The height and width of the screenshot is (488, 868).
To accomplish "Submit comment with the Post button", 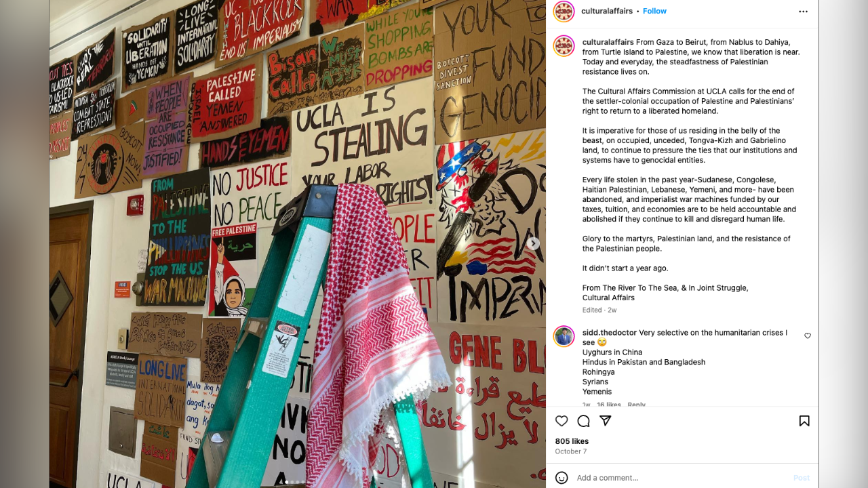I will coord(802,478).
